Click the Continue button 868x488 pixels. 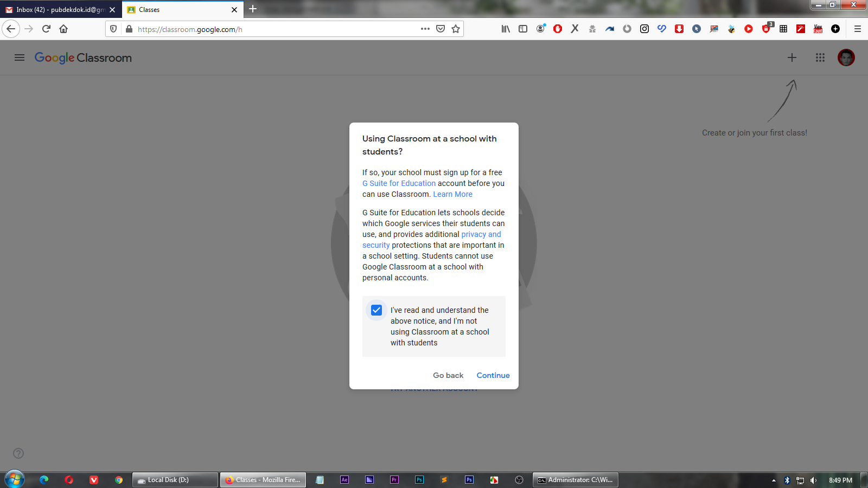pyautogui.click(x=493, y=375)
